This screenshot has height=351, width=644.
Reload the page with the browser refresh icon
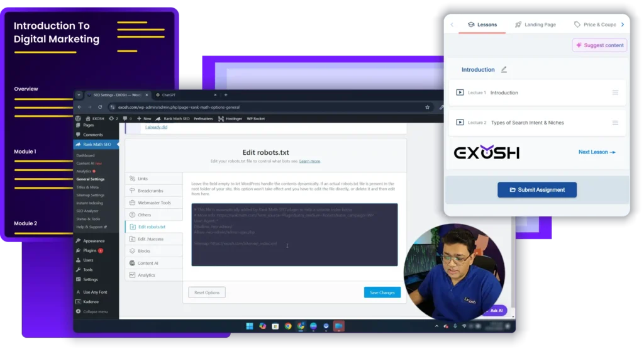coord(100,108)
